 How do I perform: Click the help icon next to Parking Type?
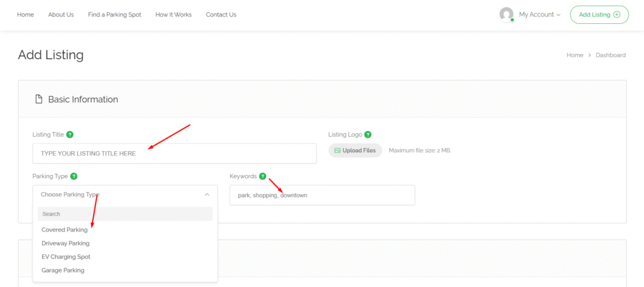74,176
